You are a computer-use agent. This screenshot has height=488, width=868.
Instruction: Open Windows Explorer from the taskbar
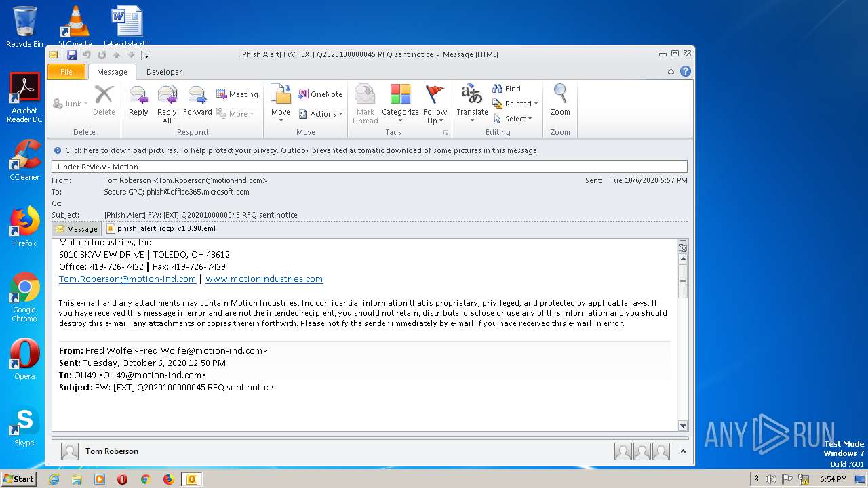click(x=77, y=479)
